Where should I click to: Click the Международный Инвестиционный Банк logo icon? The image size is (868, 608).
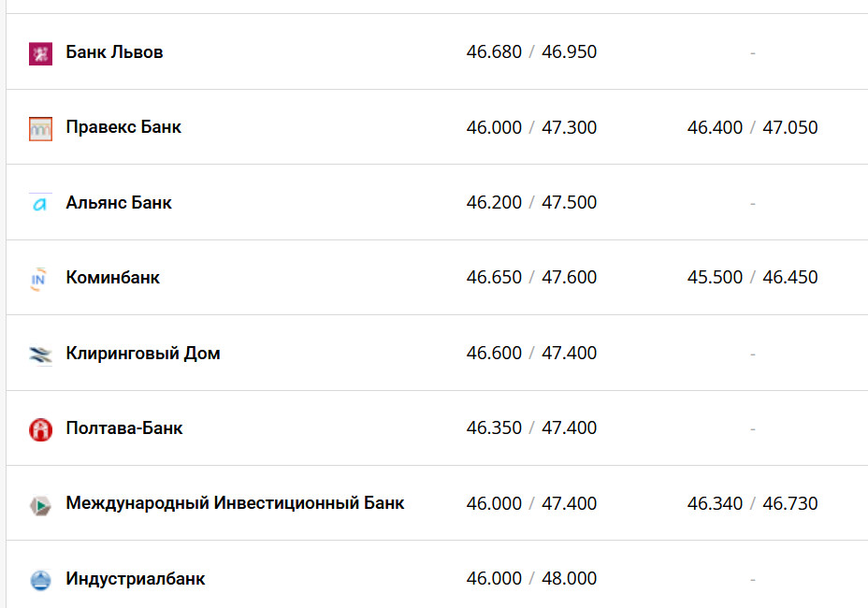click(x=40, y=505)
